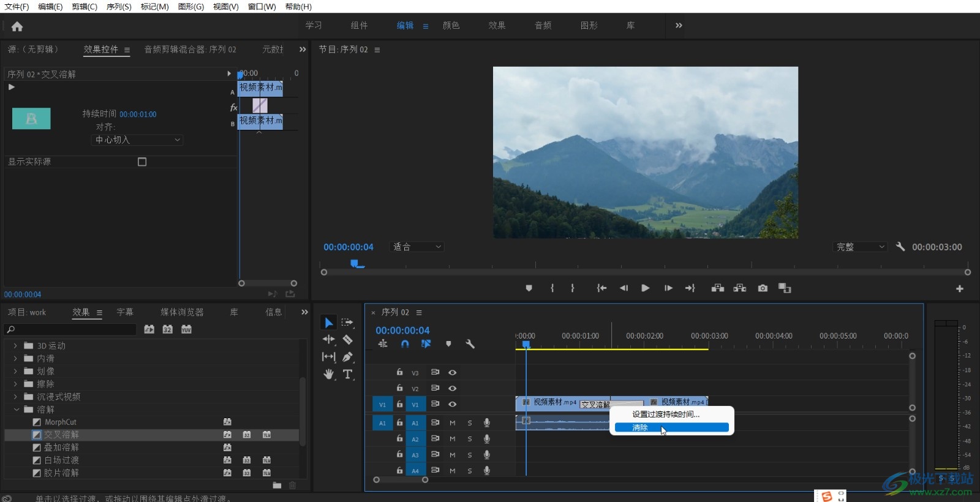Image resolution: width=980 pixels, height=502 pixels.
Task: Toggle Snap in timeline magnet icon
Action: [405, 344]
